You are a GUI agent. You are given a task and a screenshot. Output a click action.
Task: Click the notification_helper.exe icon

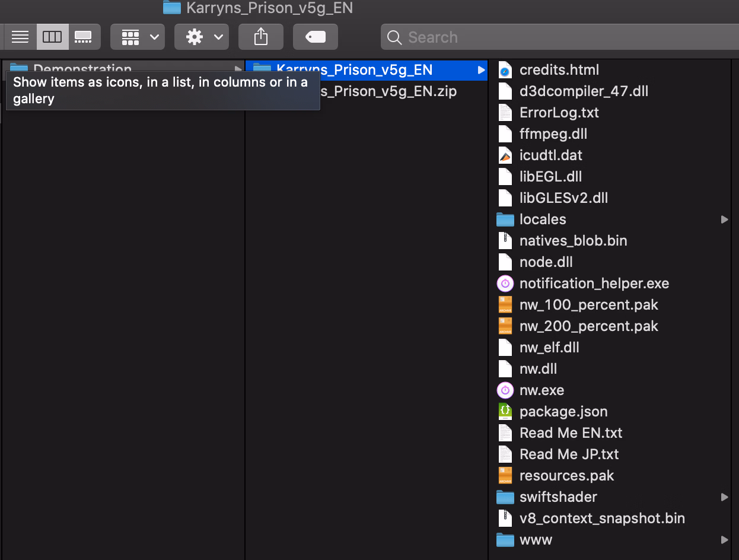[x=505, y=284]
